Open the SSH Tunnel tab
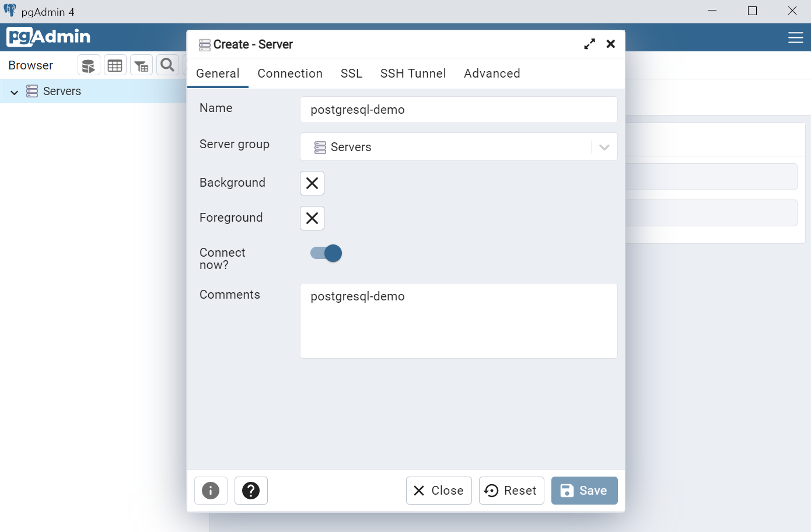811x532 pixels. pos(413,73)
